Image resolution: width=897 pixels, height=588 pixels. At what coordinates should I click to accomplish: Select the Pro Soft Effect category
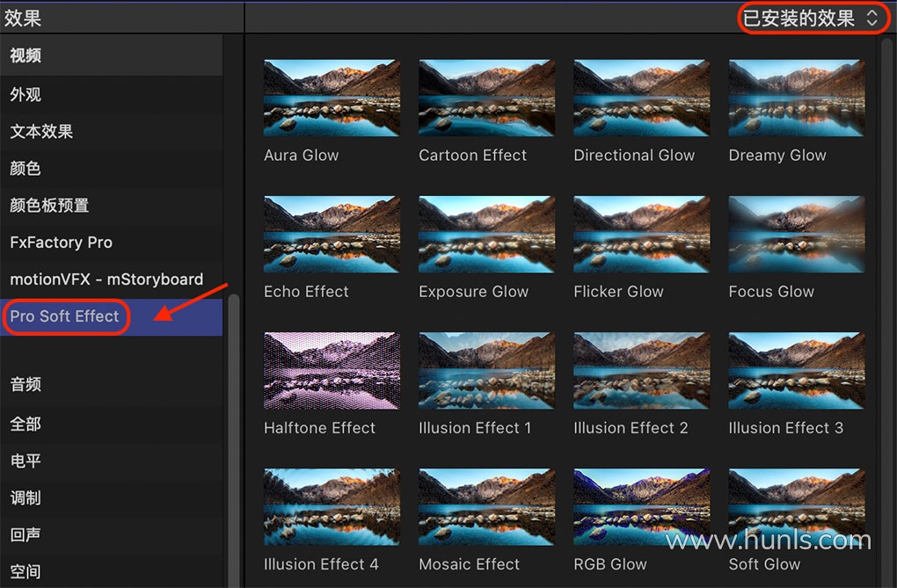click(x=111, y=316)
